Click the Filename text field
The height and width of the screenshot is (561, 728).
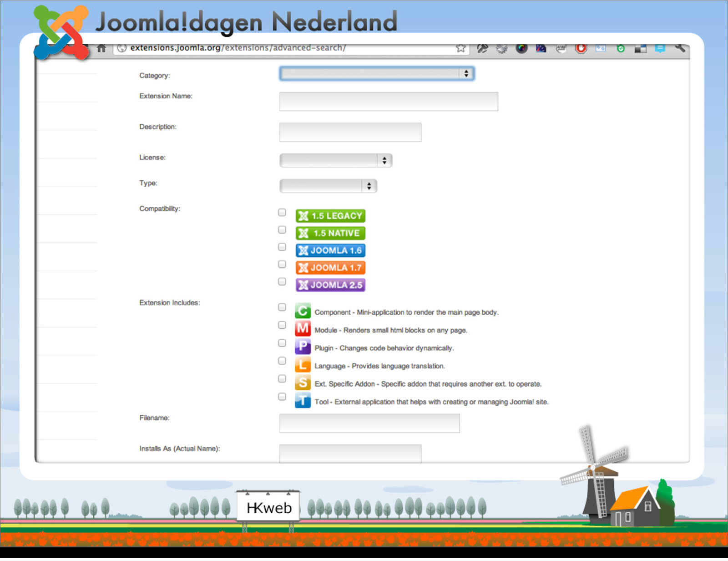tap(369, 423)
